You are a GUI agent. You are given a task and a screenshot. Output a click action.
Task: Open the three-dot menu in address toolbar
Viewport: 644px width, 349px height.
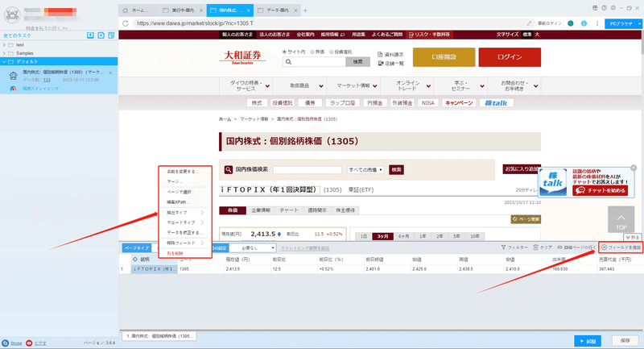597,23
